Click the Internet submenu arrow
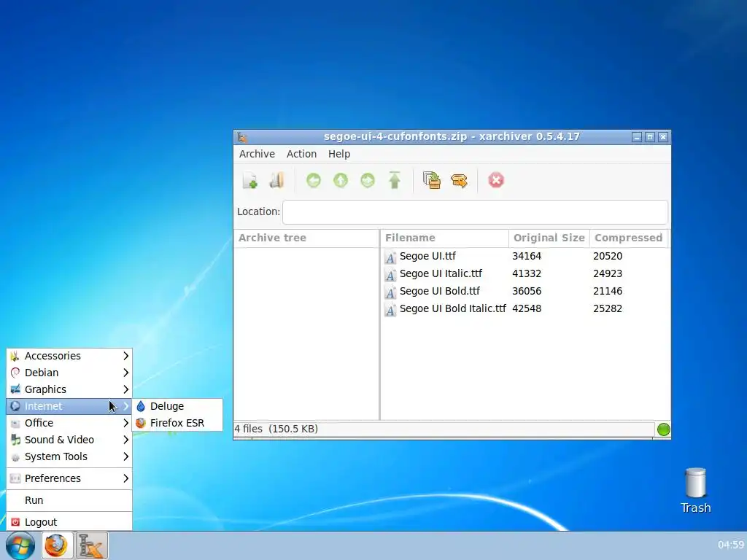The width and height of the screenshot is (747, 560). pyautogui.click(x=125, y=406)
